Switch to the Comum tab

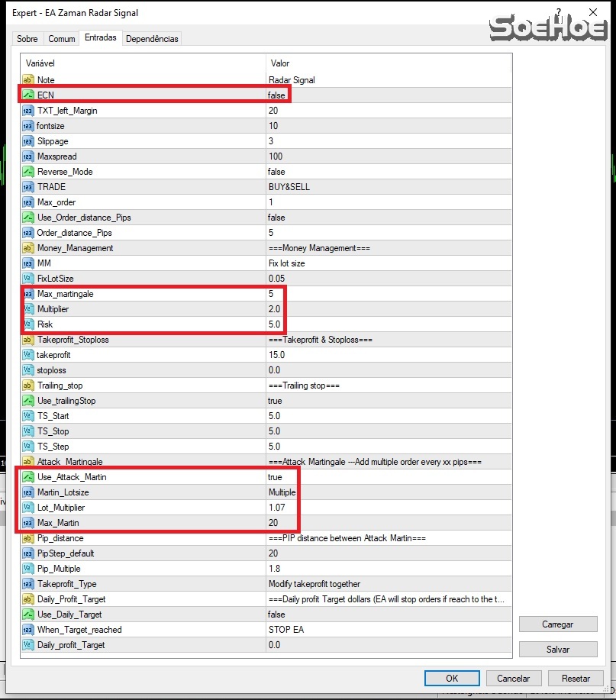pos(62,39)
